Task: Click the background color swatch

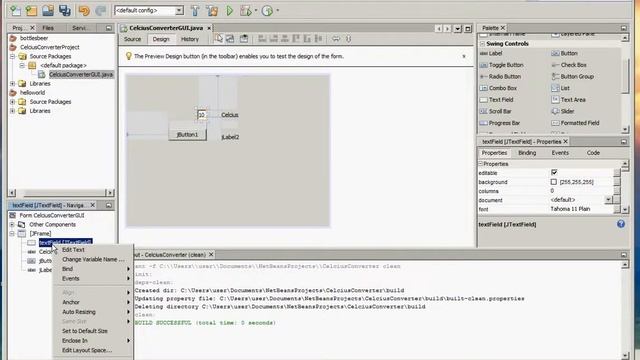Action: point(553,182)
